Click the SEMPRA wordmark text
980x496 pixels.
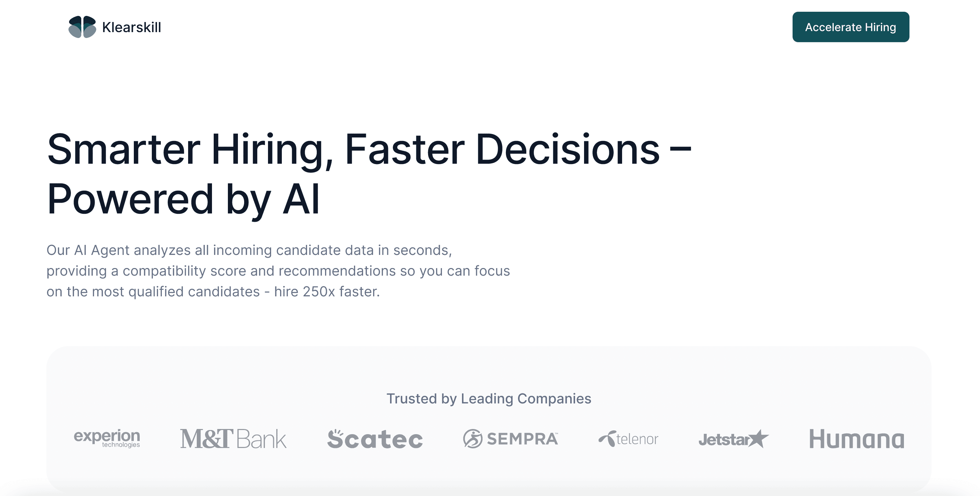pyautogui.click(x=523, y=439)
